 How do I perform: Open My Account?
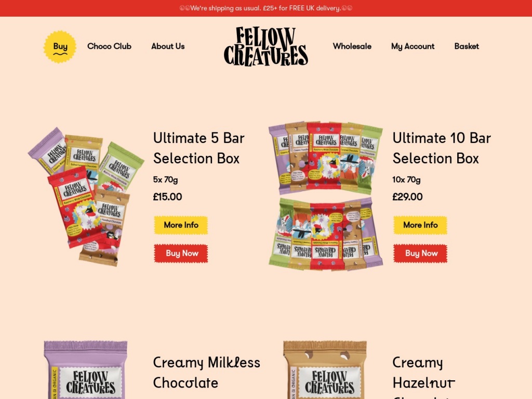(413, 46)
